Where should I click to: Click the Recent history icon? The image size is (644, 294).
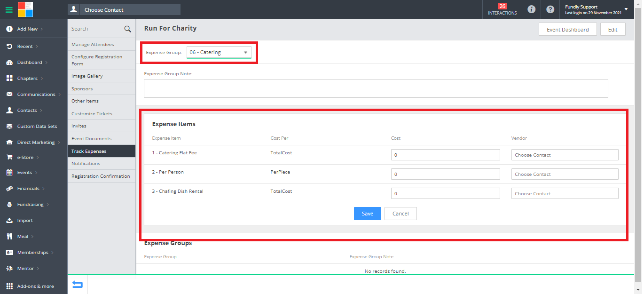pyautogui.click(x=9, y=47)
